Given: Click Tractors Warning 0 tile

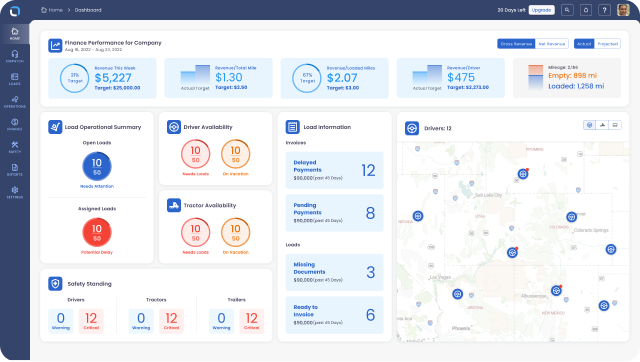Looking at the screenshot, I should coord(141,321).
